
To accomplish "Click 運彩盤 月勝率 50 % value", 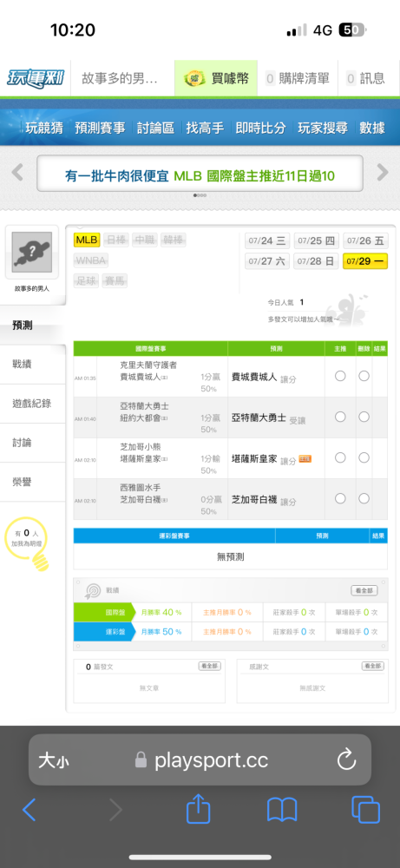I will [x=161, y=632].
